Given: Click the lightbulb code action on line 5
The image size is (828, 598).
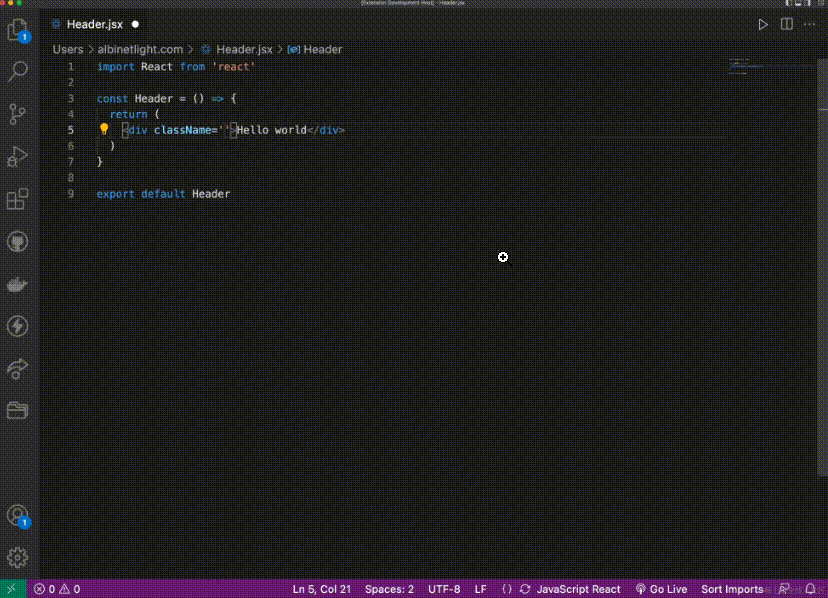Looking at the screenshot, I should point(104,129).
